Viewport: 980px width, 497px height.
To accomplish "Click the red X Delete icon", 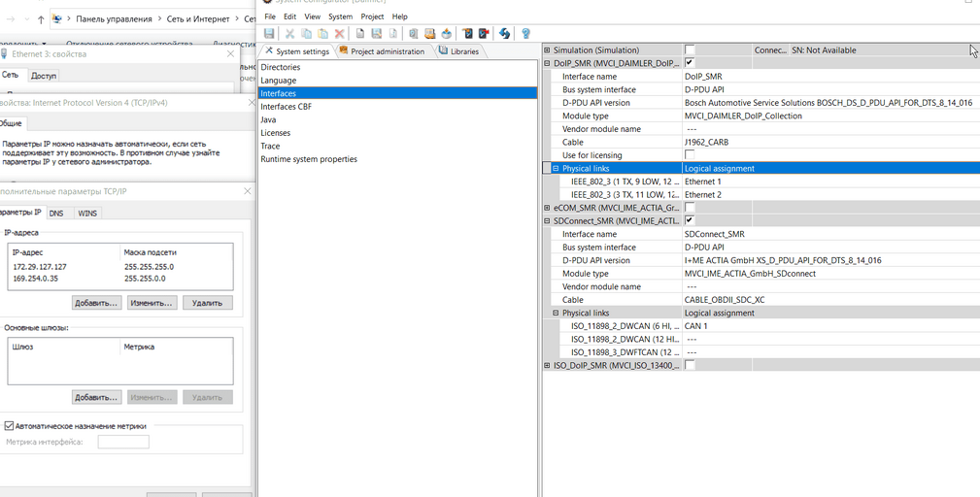I will (x=339, y=34).
